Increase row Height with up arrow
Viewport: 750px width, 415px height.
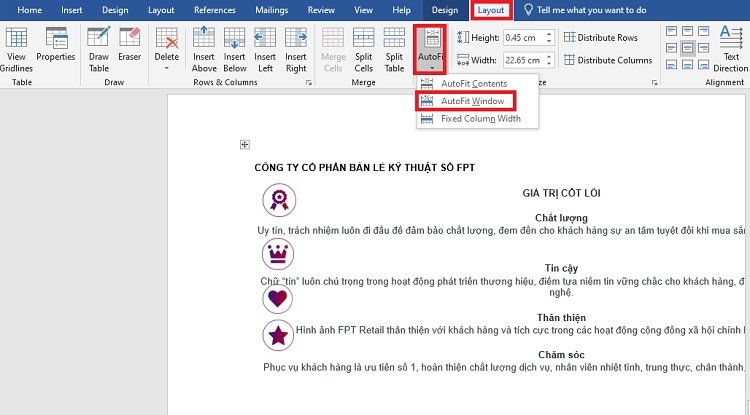[x=549, y=34]
